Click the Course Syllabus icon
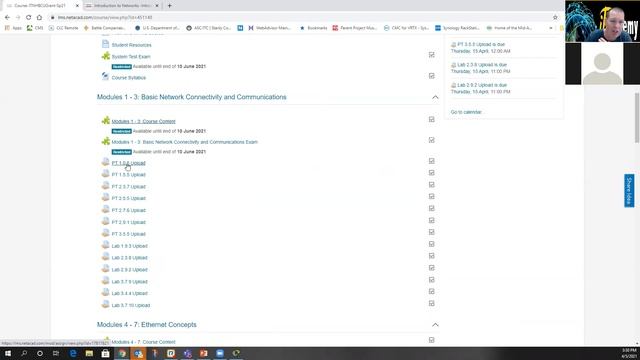The width and height of the screenshot is (640, 360). click(x=106, y=76)
